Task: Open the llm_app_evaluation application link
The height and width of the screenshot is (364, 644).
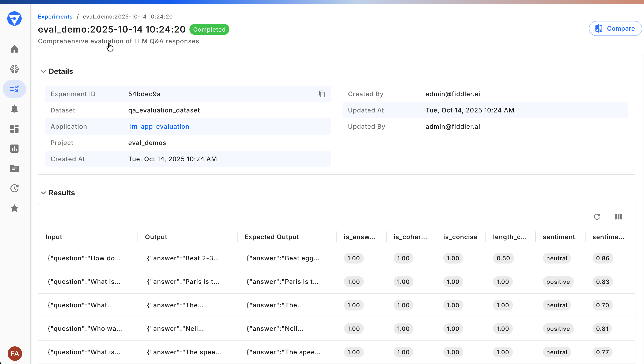Action: pos(159,126)
